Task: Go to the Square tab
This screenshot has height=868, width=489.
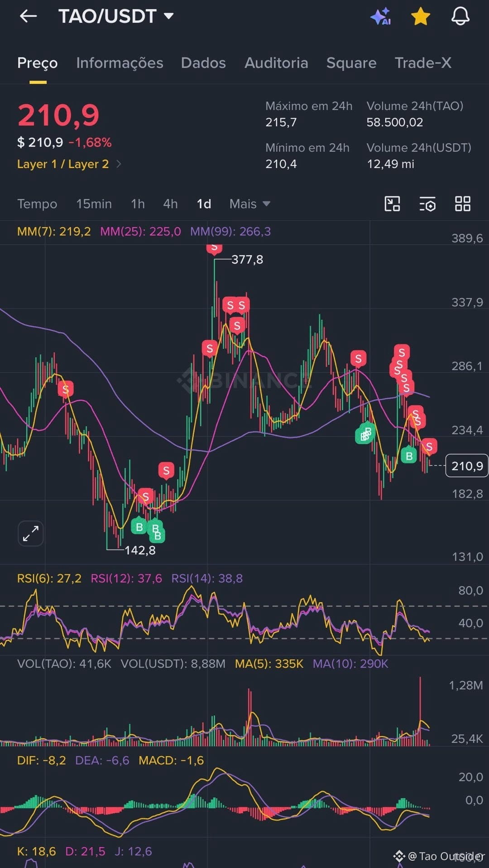Action: [x=351, y=63]
